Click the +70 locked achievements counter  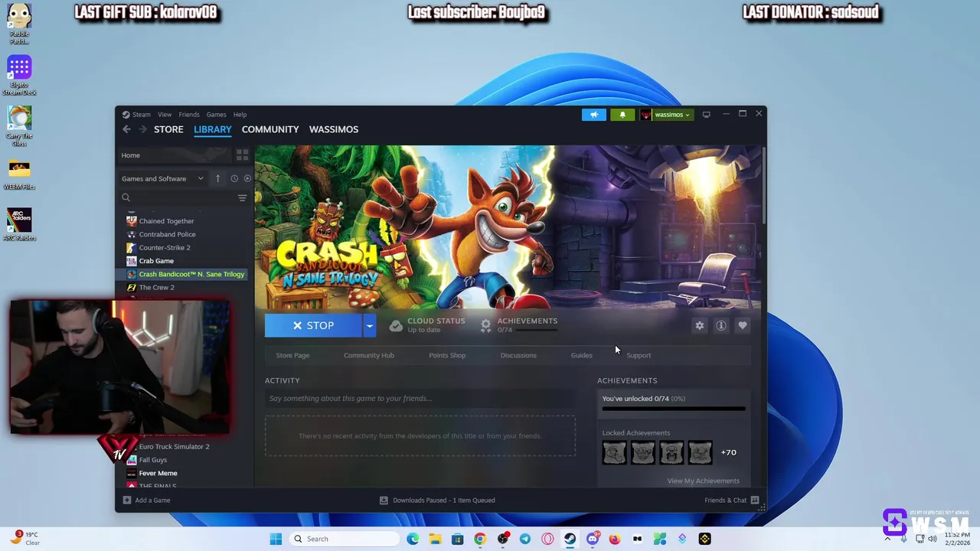tap(728, 452)
